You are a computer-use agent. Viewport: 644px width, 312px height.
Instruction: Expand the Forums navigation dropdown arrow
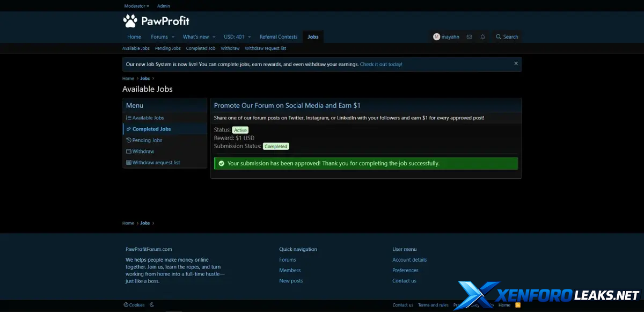(x=173, y=37)
